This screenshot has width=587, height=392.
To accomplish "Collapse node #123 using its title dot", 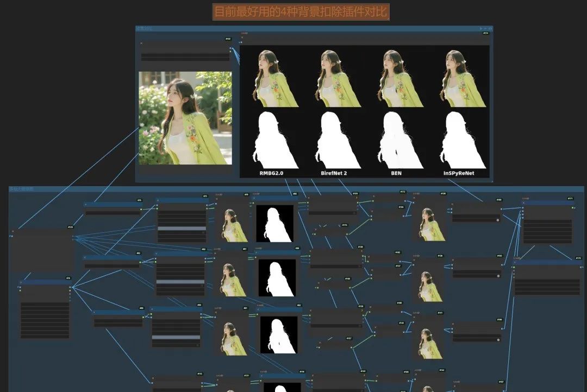I will coord(13,231).
